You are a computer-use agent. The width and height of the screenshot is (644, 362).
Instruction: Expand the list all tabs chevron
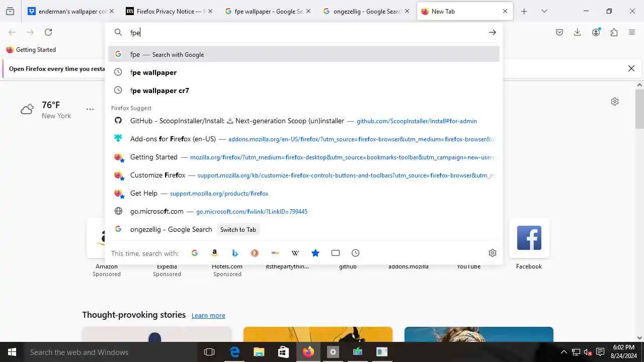[x=544, y=11]
